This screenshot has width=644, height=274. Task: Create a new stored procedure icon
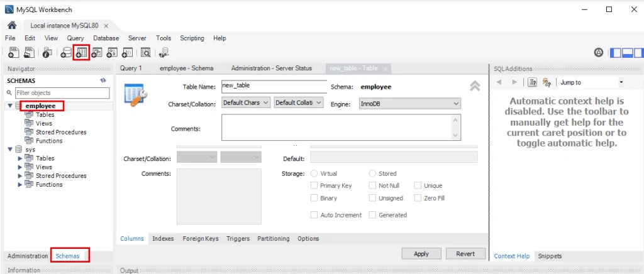tap(112, 53)
